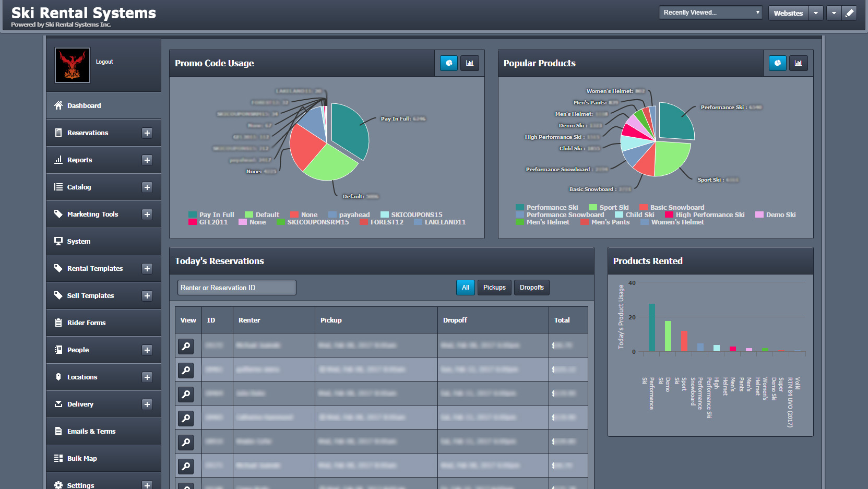Click the magnifier icon on the first reservation row

pyautogui.click(x=186, y=346)
